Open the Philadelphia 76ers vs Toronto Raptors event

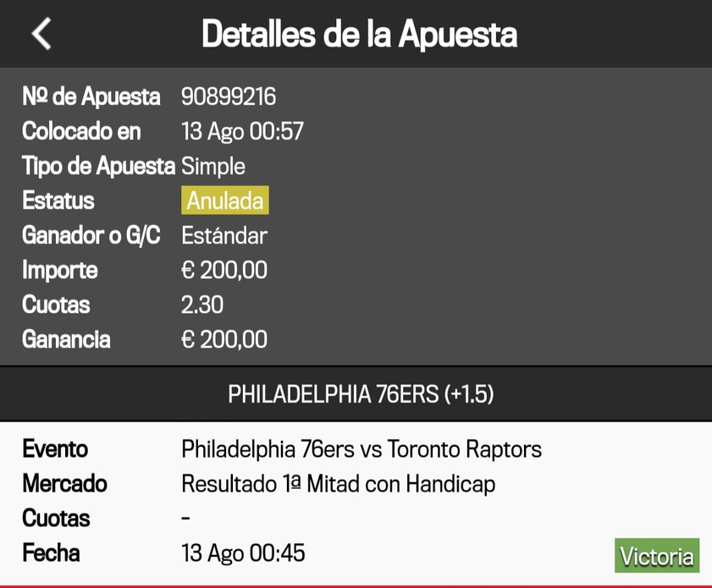pyautogui.click(x=362, y=449)
